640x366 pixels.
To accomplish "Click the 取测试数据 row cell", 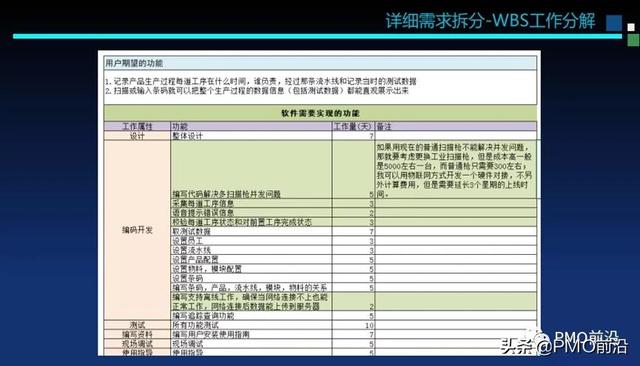I will [251, 231].
